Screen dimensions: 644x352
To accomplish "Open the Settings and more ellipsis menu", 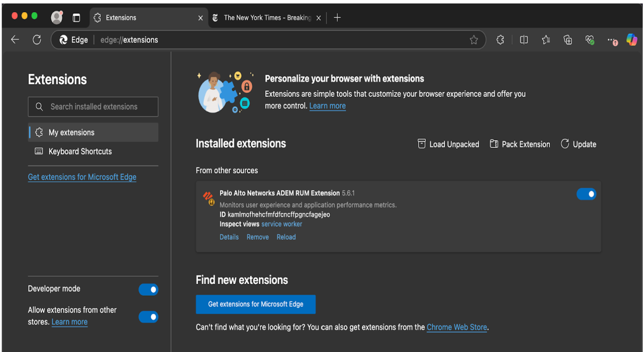I will pos(612,40).
